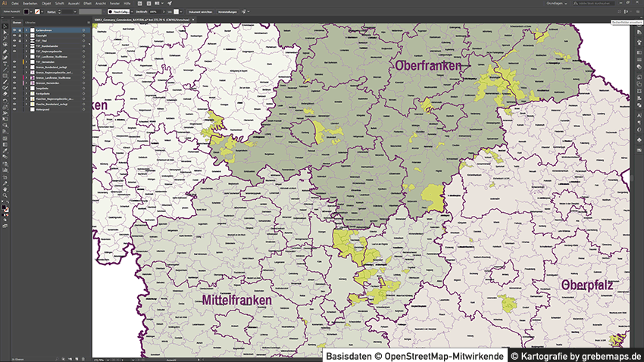Click the Dokument einrichten button
644x362 pixels.
coord(195,12)
